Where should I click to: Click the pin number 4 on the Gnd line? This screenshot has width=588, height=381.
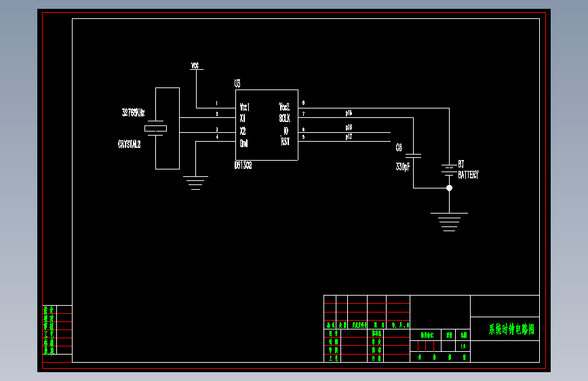[x=217, y=137]
